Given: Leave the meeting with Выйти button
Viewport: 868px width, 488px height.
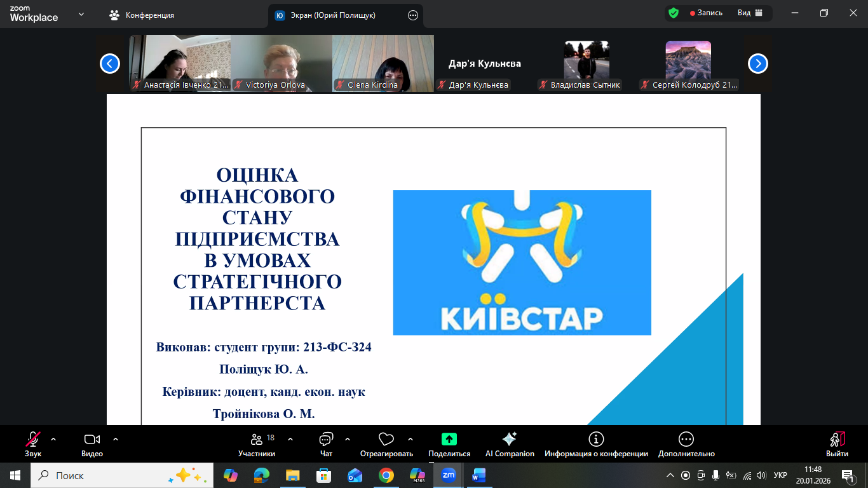Looking at the screenshot, I should pos(837,443).
